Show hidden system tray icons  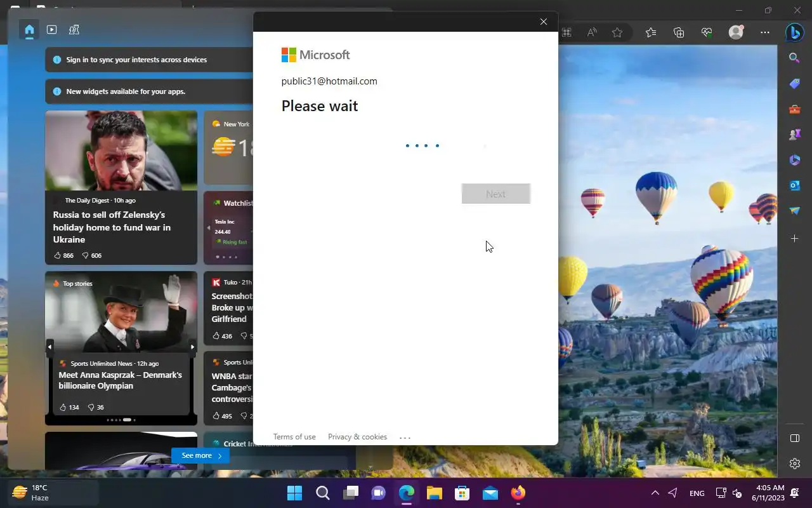[x=655, y=493]
